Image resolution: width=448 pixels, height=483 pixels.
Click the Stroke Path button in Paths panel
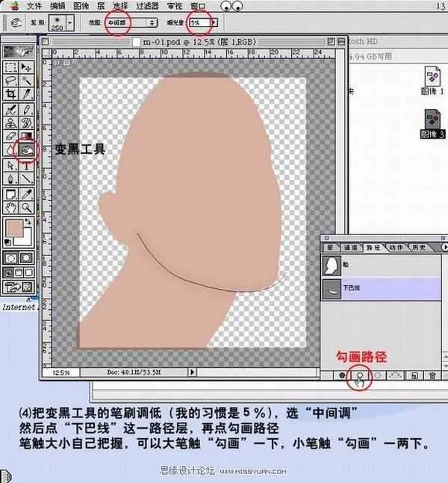[360, 376]
